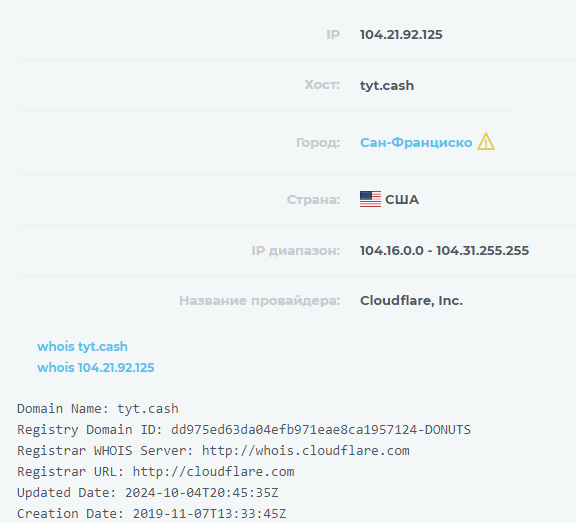Open the whois tyt.cash link

coord(82,346)
